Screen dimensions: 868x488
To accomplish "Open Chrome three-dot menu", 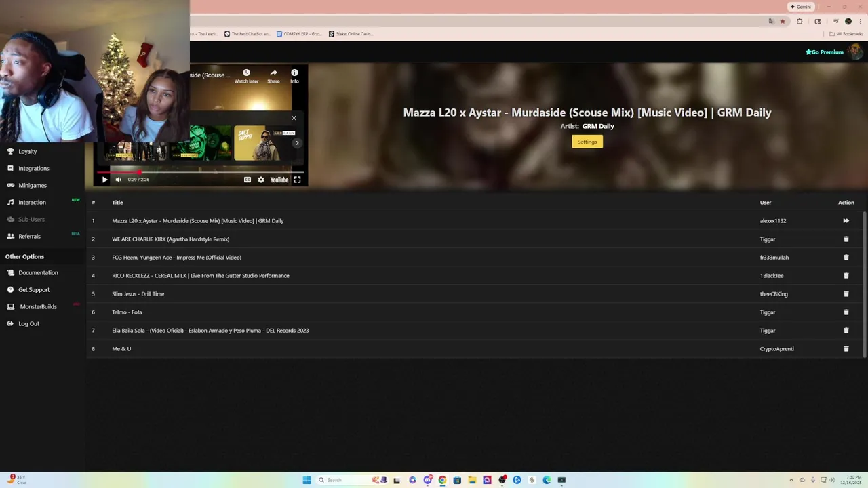I will pyautogui.click(x=861, y=21).
